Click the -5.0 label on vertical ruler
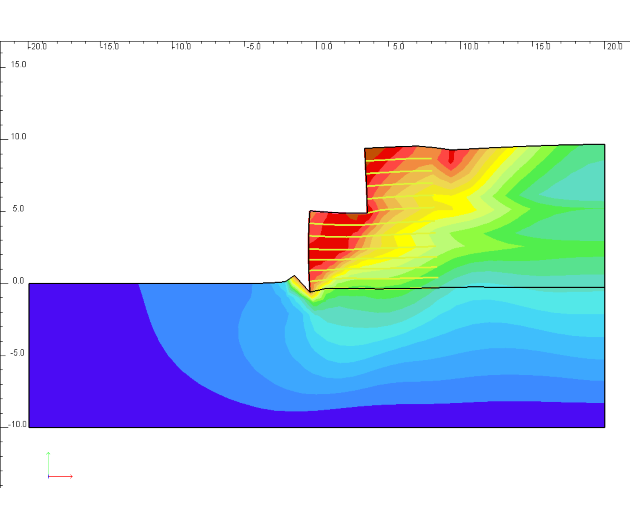The width and height of the screenshot is (630, 530). (17, 353)
